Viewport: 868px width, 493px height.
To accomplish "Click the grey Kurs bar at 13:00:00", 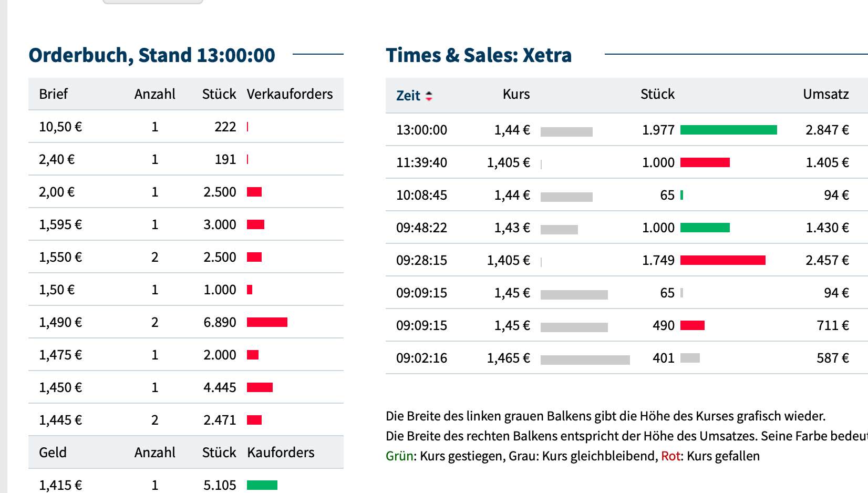I will (566, 131).
